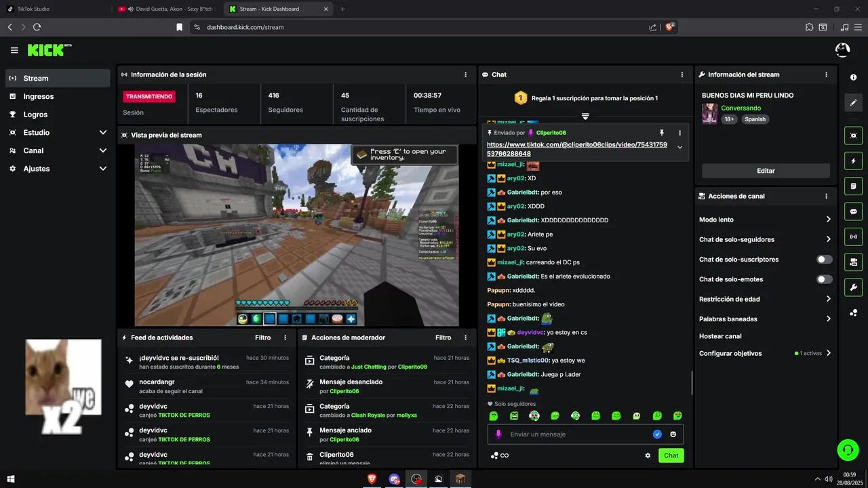Open chat settings gear icon

click(648, 455)
